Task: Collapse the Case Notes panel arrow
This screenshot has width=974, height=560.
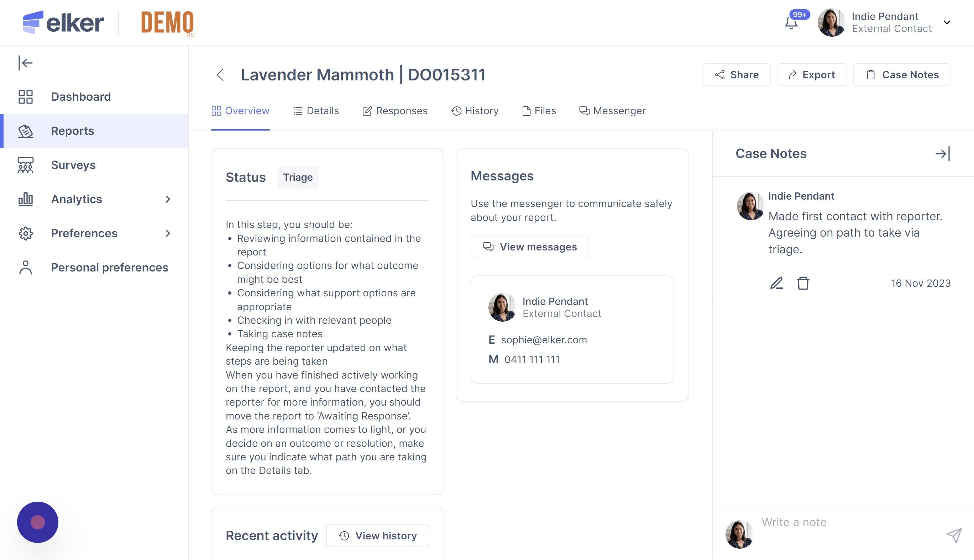Action: coord(942,154)
